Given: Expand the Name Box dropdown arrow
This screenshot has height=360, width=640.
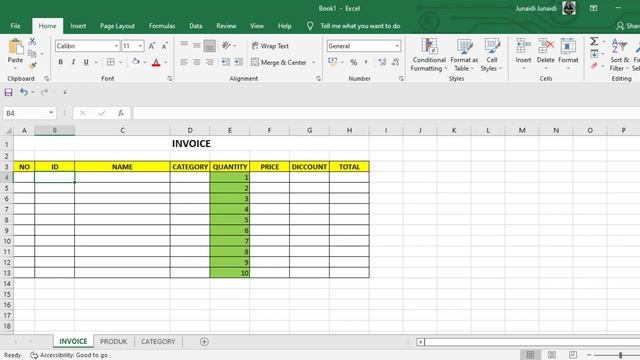Looking at the screenshot, I should tap(51, 113).
